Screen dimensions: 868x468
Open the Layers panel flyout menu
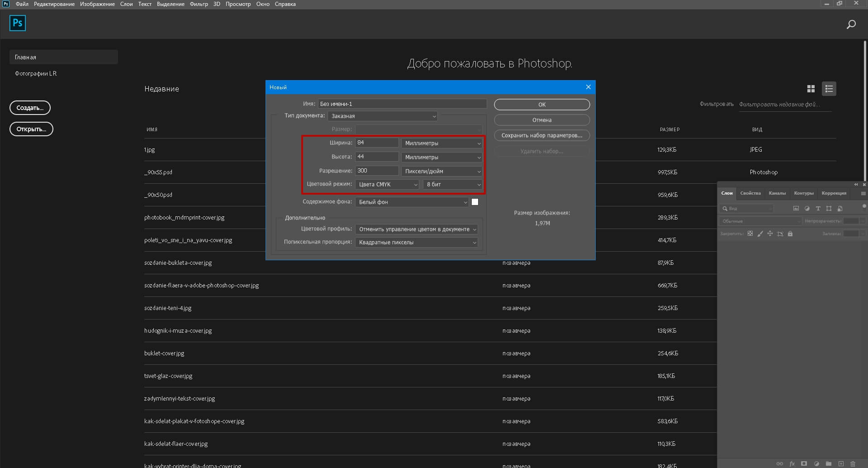(863, 193)
